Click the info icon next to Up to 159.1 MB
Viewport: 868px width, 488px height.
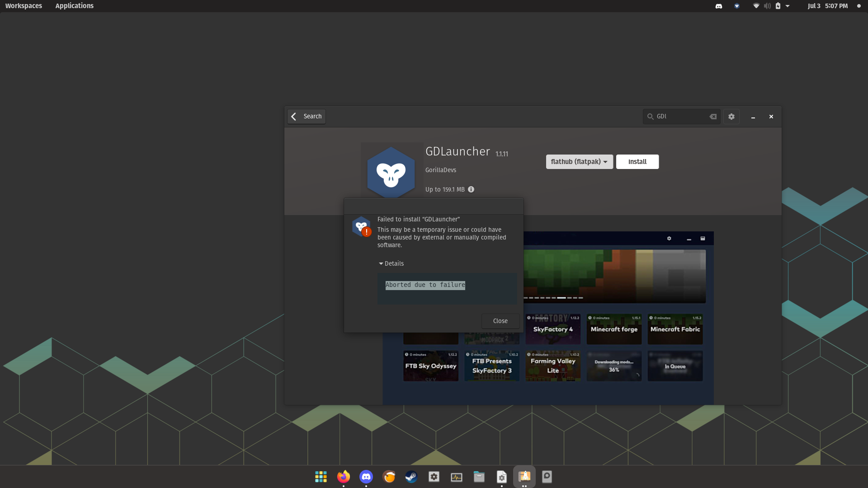(x=471, y=189)
